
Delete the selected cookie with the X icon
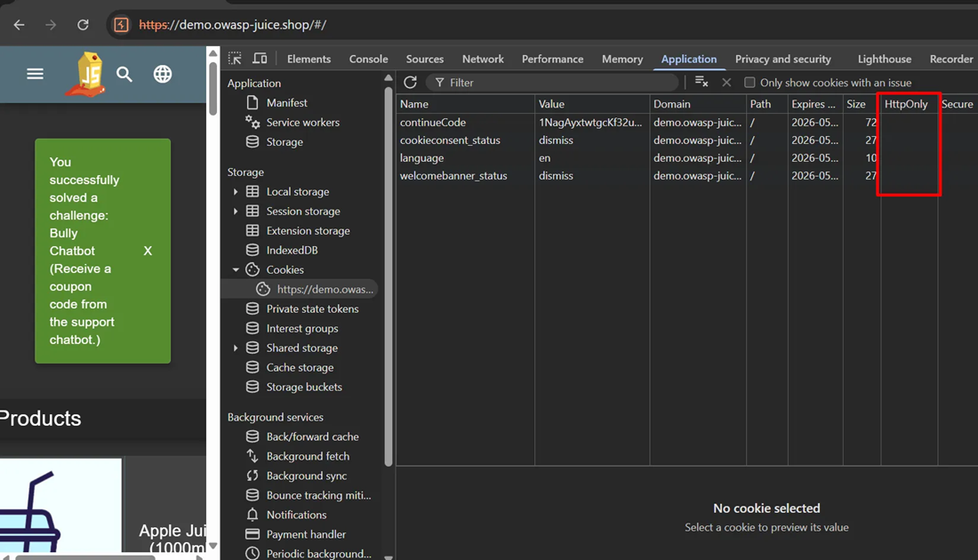tap(726, 83)
